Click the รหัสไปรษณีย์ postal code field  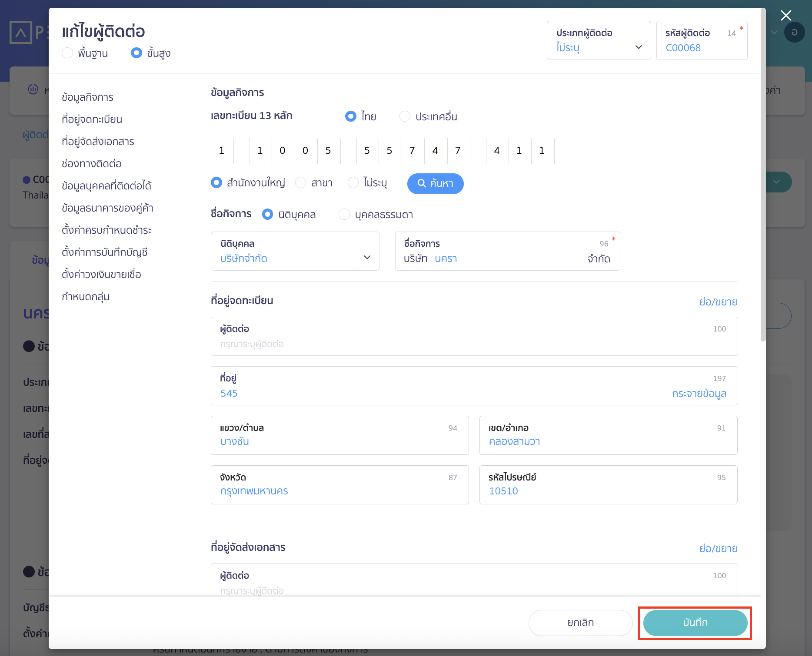click(608, 485)
